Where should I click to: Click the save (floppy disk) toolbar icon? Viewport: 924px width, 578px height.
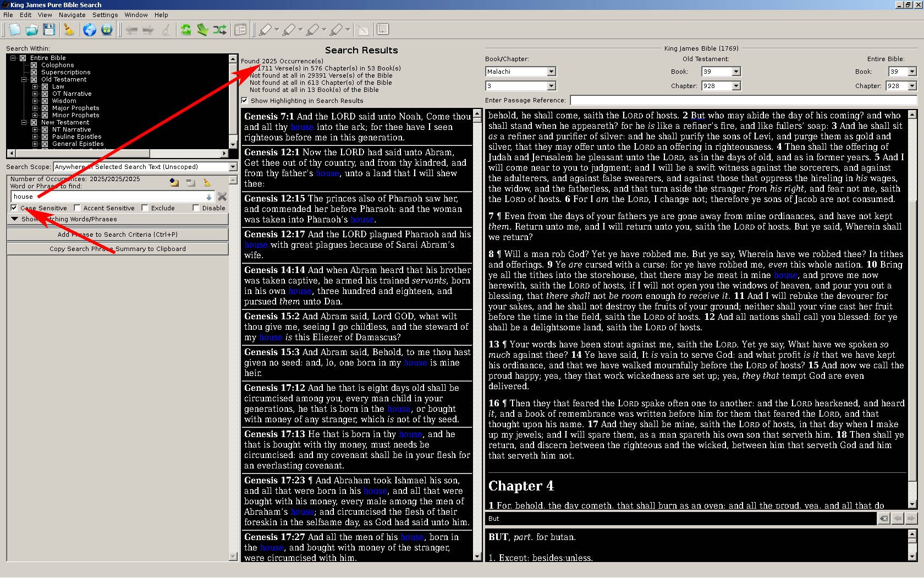click(49, 30)
